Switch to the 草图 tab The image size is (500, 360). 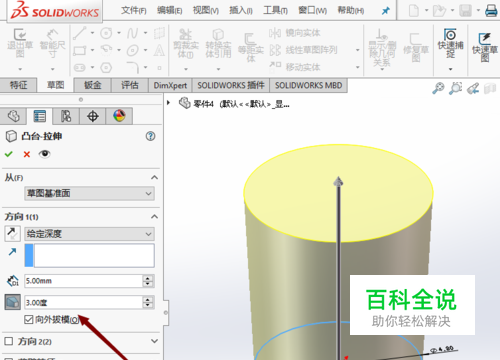(x=55, y=85)
